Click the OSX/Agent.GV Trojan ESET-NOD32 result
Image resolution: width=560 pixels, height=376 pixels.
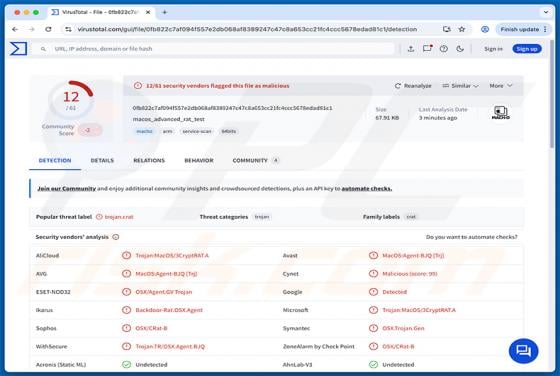point(164,292)
